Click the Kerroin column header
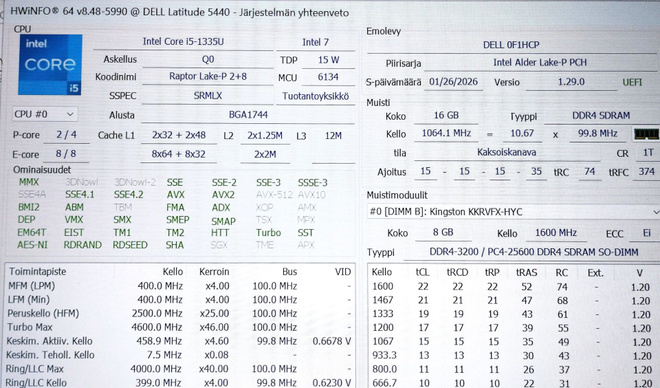The height and width of the screenshot is (388, 660). 214,272
